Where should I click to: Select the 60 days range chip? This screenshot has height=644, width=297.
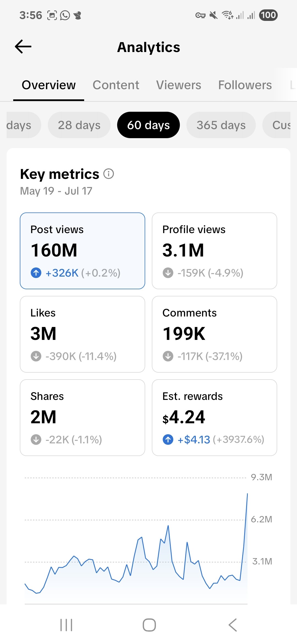pyautogui.click(x=148, y=125)
